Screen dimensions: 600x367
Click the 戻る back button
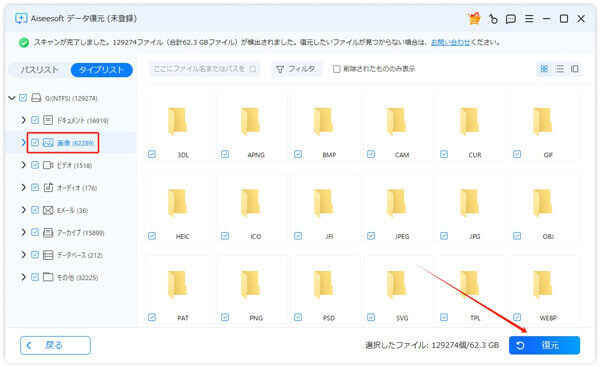click(55, 345)
